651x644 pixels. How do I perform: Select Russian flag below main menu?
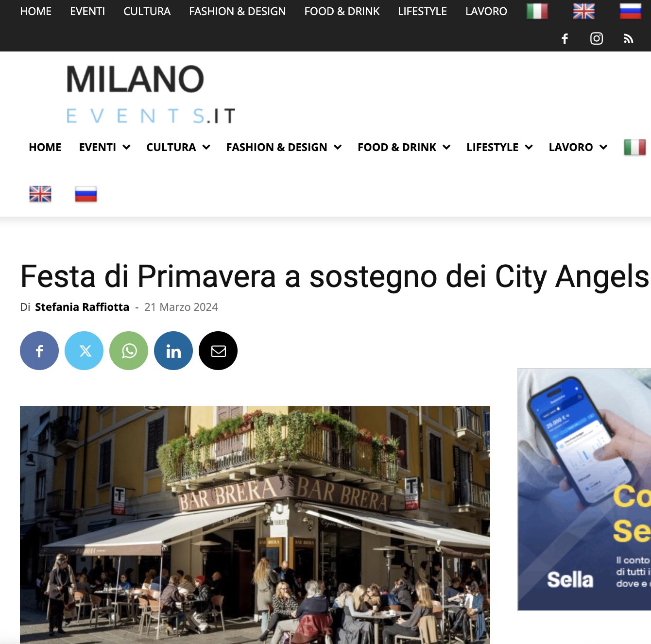click(86, 194)
